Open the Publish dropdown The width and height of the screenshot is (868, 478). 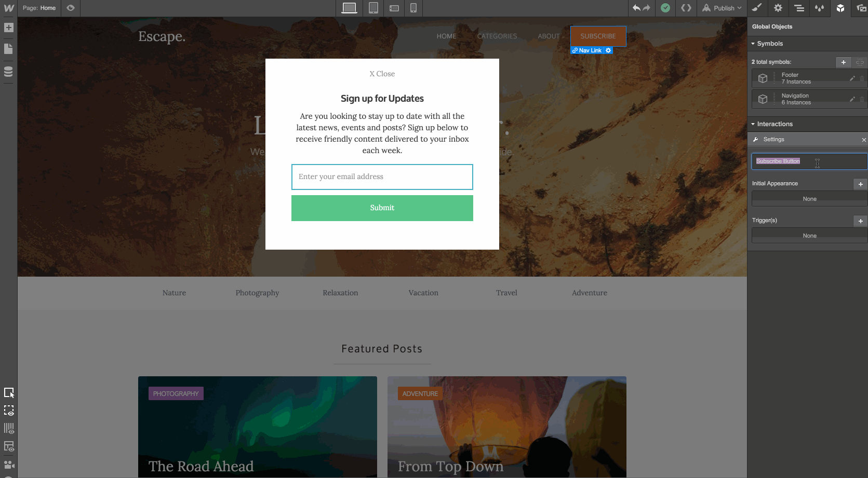click(x=722, y=8)
